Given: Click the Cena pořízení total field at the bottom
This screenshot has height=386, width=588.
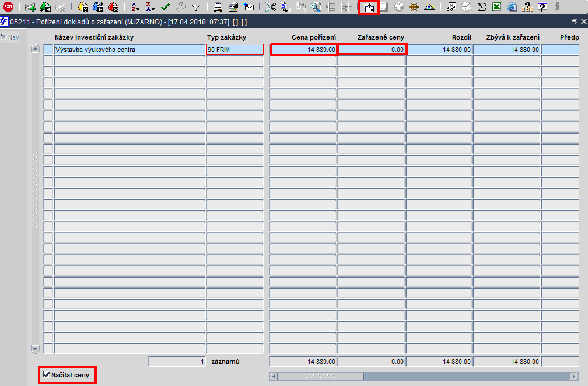Looking at the screenshot, I should (x=303, y=362).
